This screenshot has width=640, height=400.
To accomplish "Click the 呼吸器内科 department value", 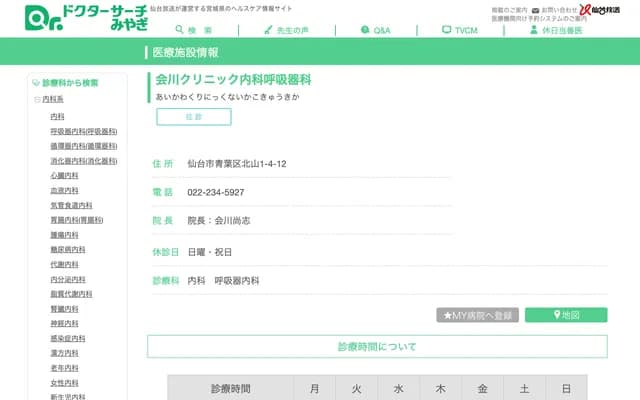I will click(237, 280).
